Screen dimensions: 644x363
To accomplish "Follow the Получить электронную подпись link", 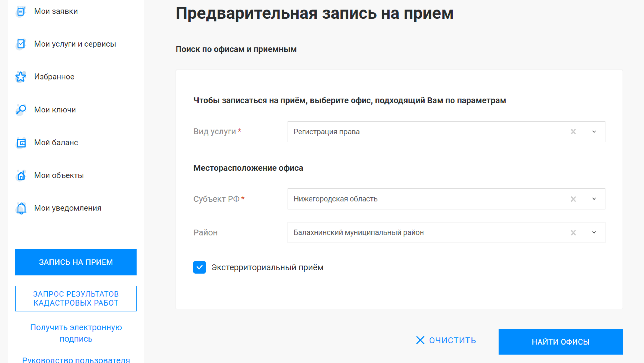I will coord(76,333).
